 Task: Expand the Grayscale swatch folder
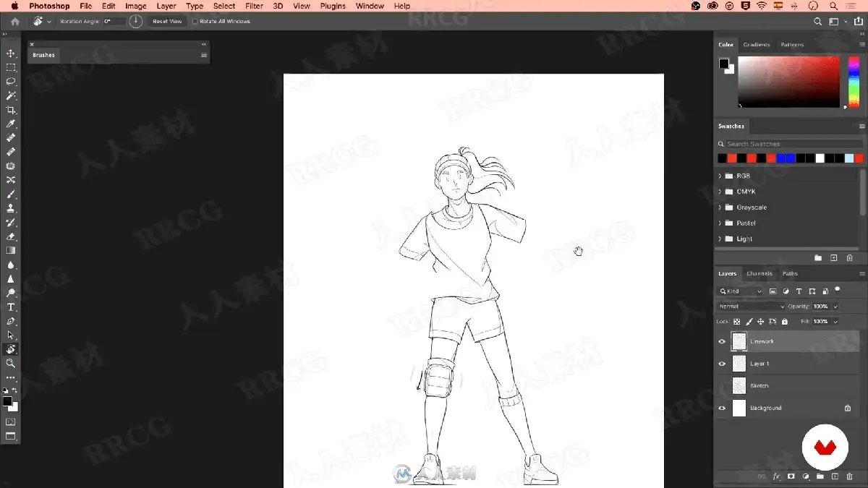tap(720, 207)
